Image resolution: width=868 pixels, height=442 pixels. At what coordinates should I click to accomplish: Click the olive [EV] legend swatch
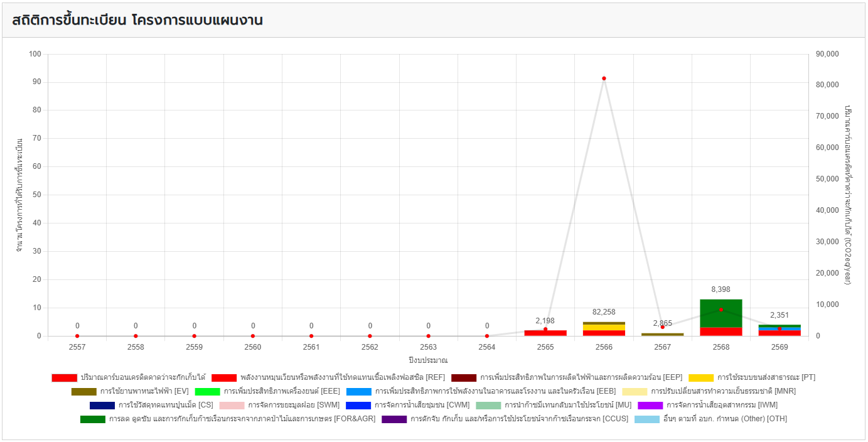[x=83, y=392]
